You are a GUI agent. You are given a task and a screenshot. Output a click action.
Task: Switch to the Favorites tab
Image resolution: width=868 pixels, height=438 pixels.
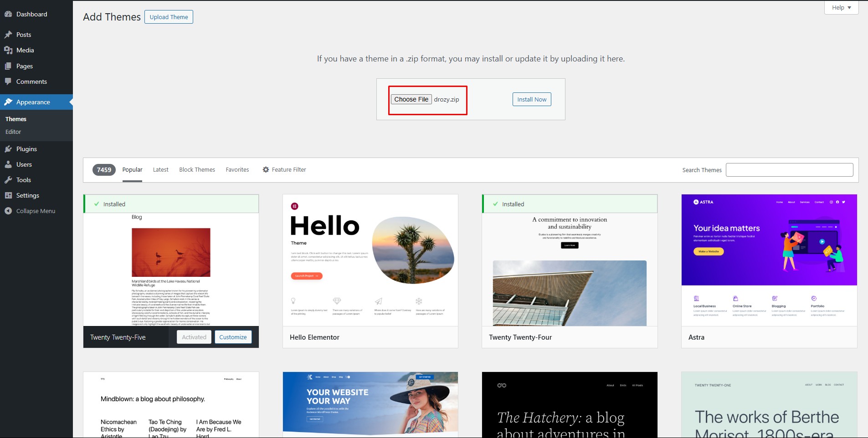(x=237, y=169)
